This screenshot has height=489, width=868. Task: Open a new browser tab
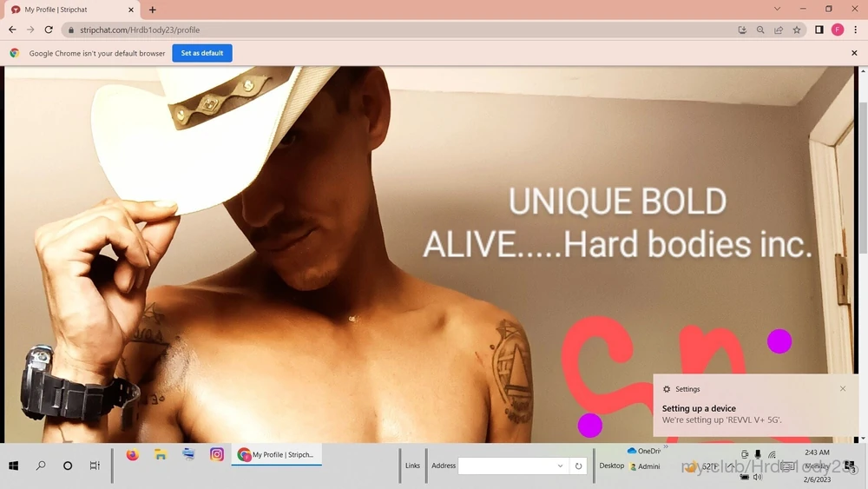152,10
